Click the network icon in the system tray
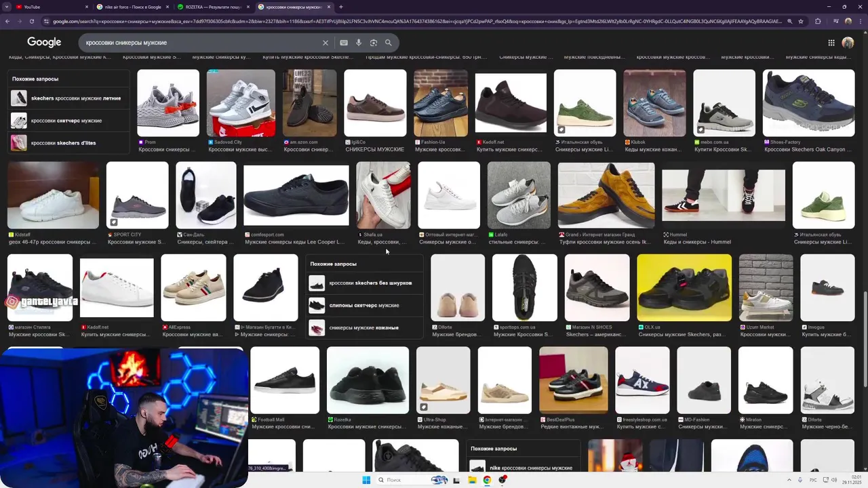Viewport: 868px width, 488px height. (825, 480)
